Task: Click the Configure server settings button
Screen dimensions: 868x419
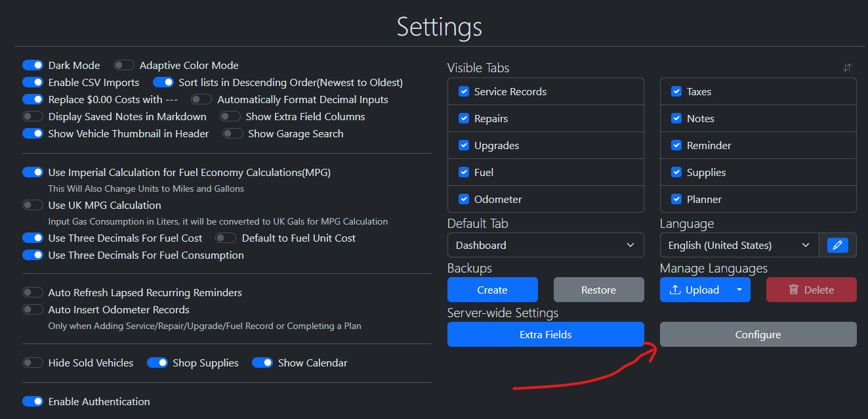Action: pyautogui.click(x=758, y=334)
